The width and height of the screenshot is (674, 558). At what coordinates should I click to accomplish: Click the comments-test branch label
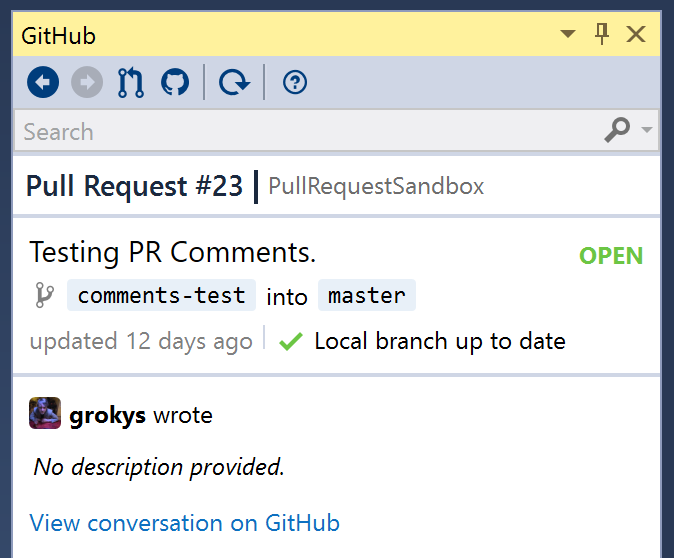pyautogui.click(x=161, y=295)
